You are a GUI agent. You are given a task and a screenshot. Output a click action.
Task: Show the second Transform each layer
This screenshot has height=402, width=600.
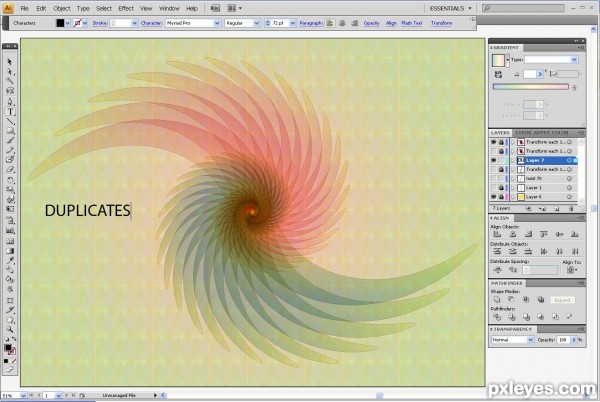(494, 151)
